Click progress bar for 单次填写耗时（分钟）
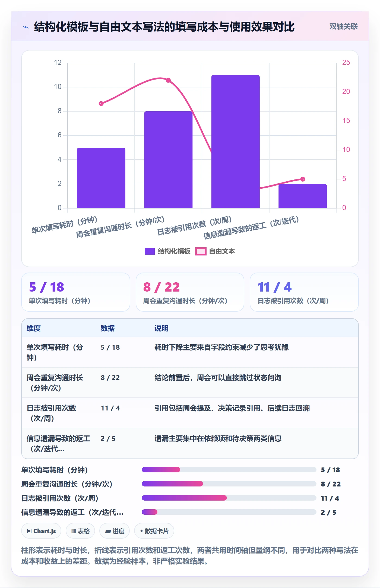The image size is (380, 588). (229, 470)
